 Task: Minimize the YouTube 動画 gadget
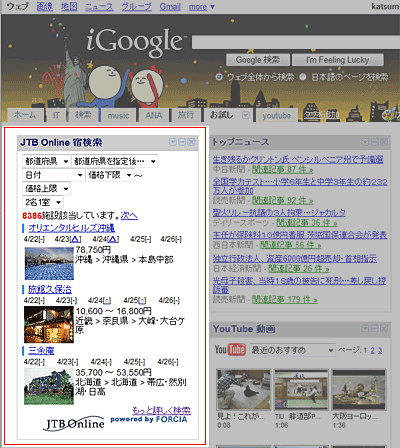[375, 329]
